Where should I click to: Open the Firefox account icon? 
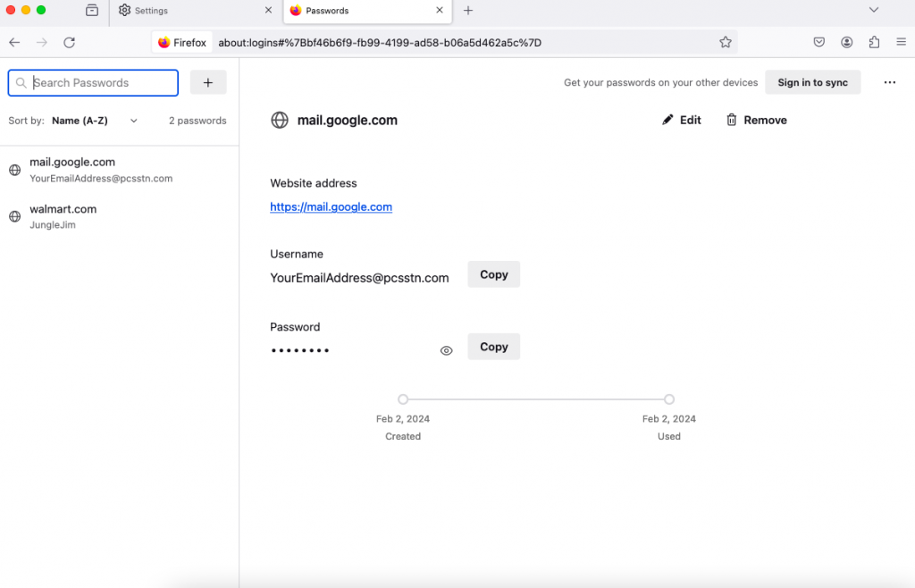(x=846, y=42)
